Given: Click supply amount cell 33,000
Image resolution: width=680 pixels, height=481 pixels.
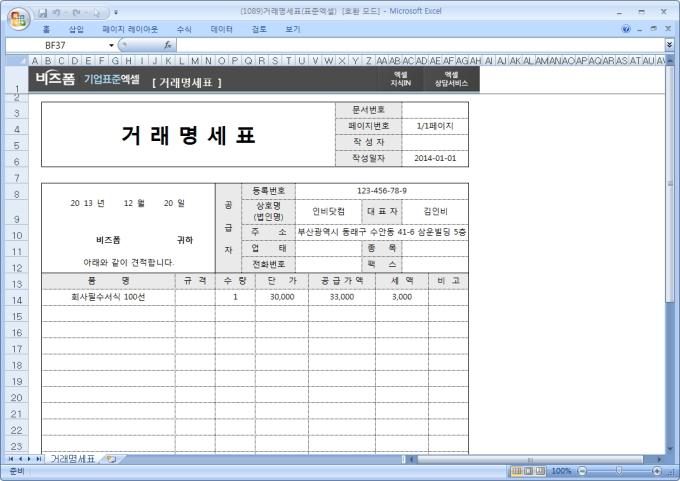Looking at the screenshot, I should [342, 297].
